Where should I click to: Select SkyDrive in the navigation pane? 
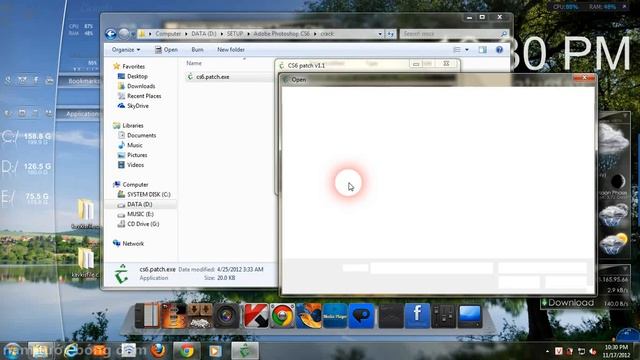coord(138,106)
